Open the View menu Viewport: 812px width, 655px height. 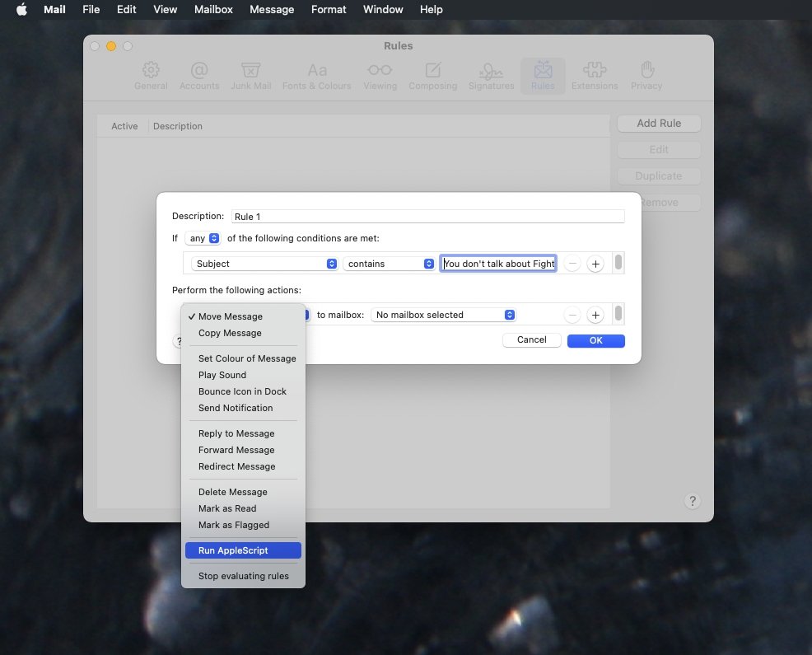pyautogui.click(x=166, y=9)
